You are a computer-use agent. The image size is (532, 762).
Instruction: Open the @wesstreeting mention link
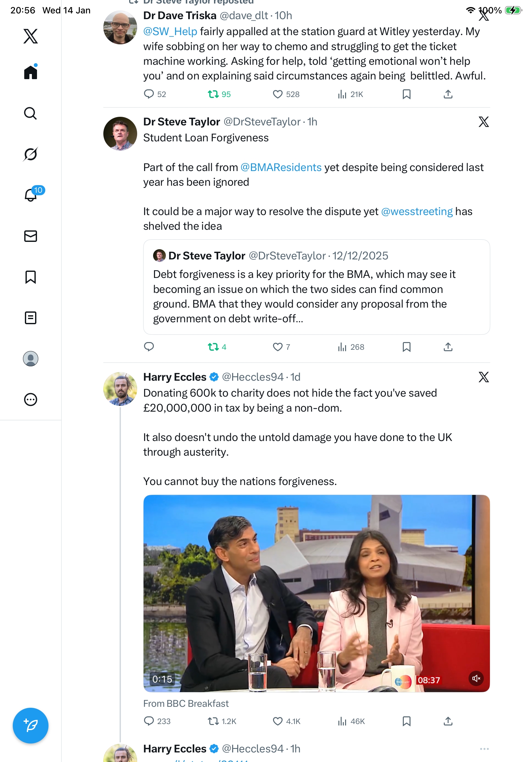pyautogui.click(x=417, y=212)
